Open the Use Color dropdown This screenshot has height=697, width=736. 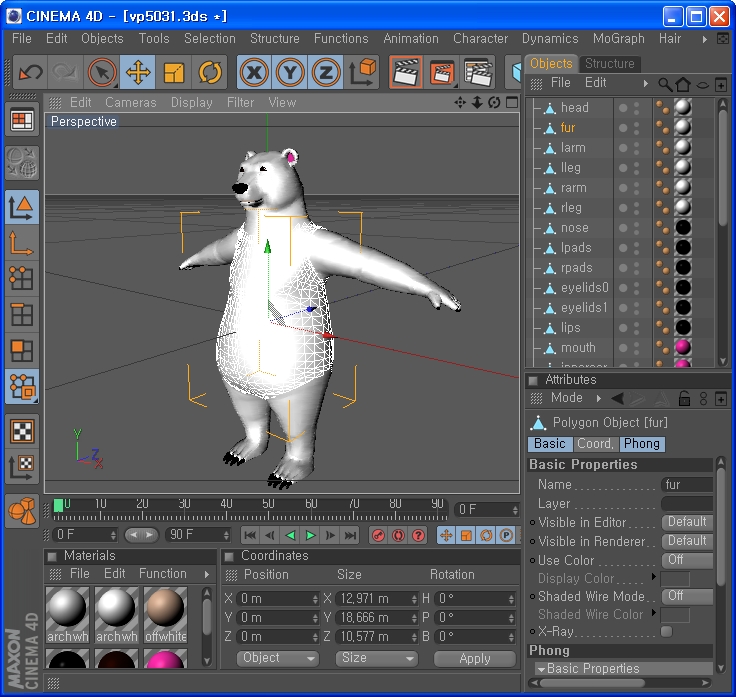tap(687, 560)
